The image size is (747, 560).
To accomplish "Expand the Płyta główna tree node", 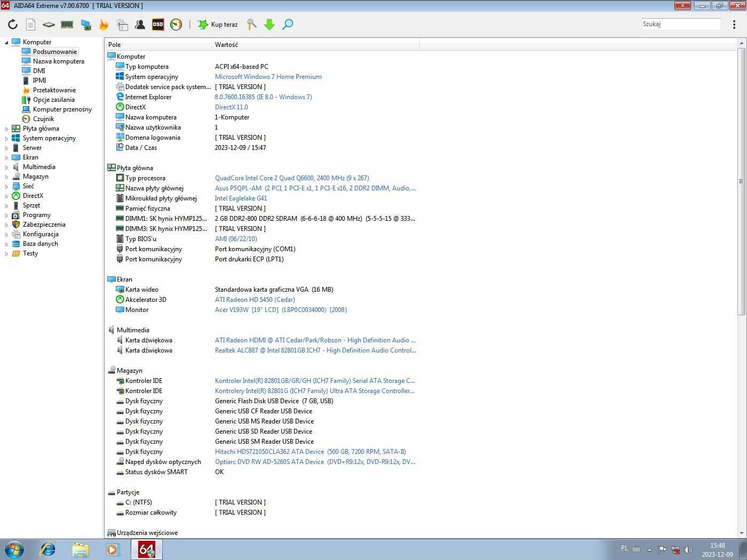I will click(6, 129).
